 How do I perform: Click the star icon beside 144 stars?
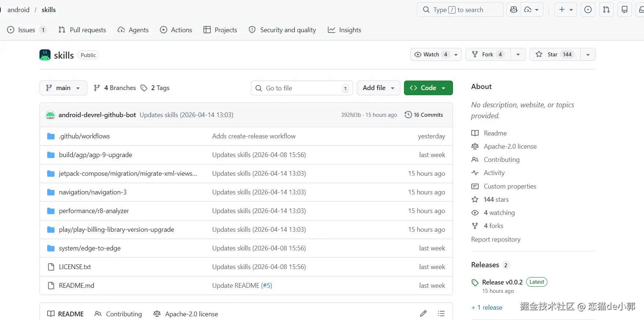475,200
